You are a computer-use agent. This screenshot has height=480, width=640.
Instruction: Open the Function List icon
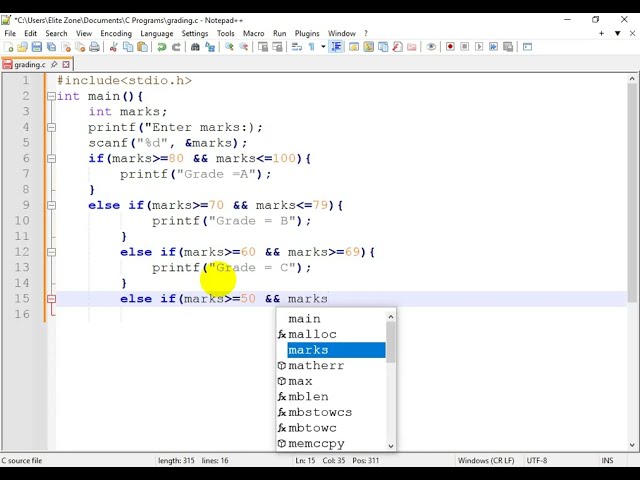pyautogui.click(x=397, y=47)
